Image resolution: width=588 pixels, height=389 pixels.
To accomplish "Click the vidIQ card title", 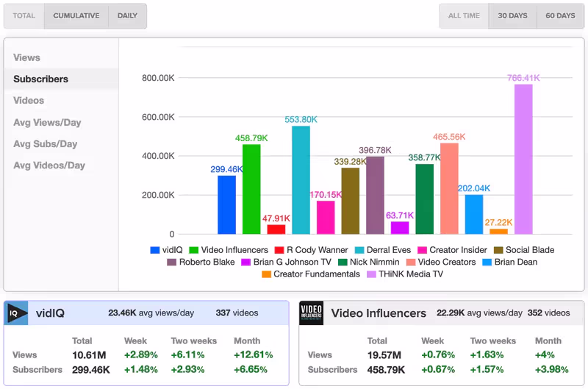I will pyautogui.click(x=50, y=313).
